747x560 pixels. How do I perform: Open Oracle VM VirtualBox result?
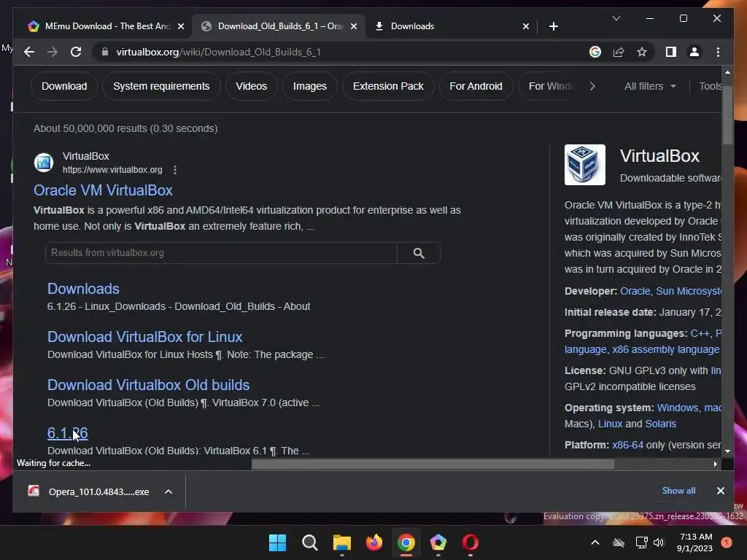tap(103, 190)
